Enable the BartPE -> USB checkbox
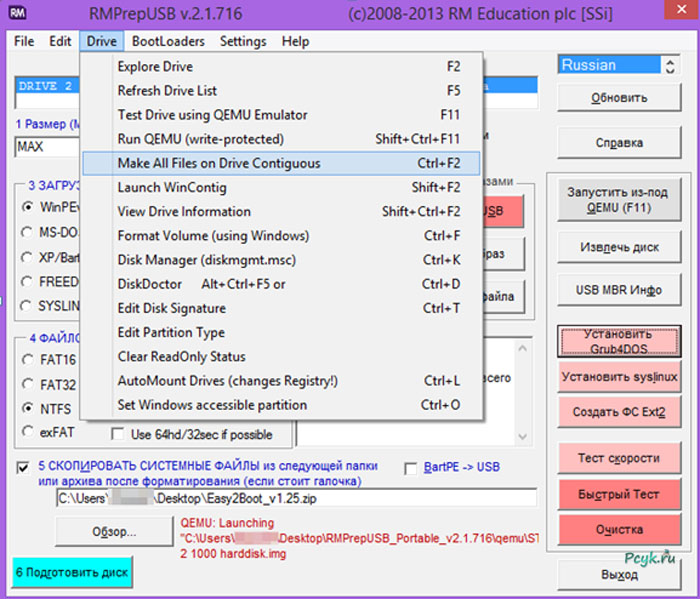The width and height of the screenshot is (700, 599). click(x=411, y=469)
